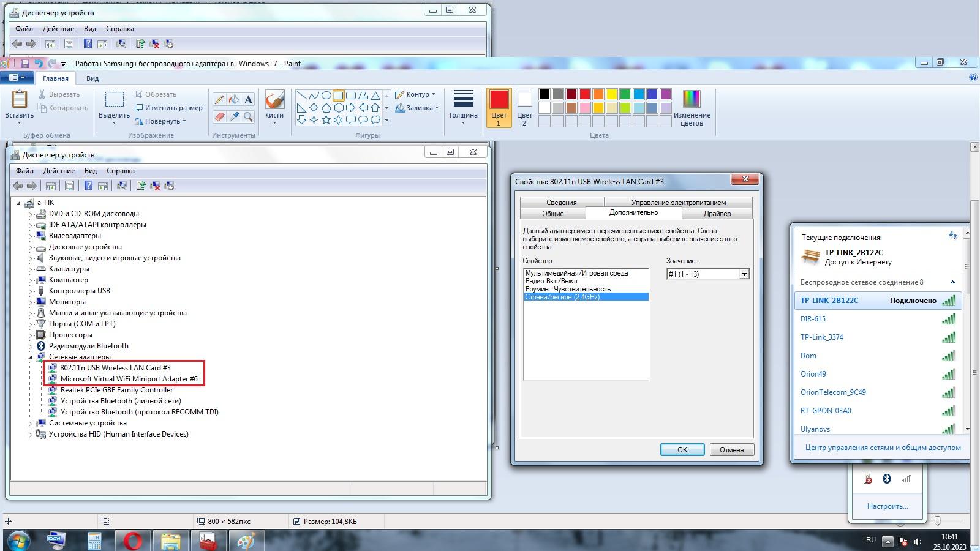The height and width of the screenshot is (551, 980).
Task: Select the Text tool in Paint
Action: tap(248, 99)
